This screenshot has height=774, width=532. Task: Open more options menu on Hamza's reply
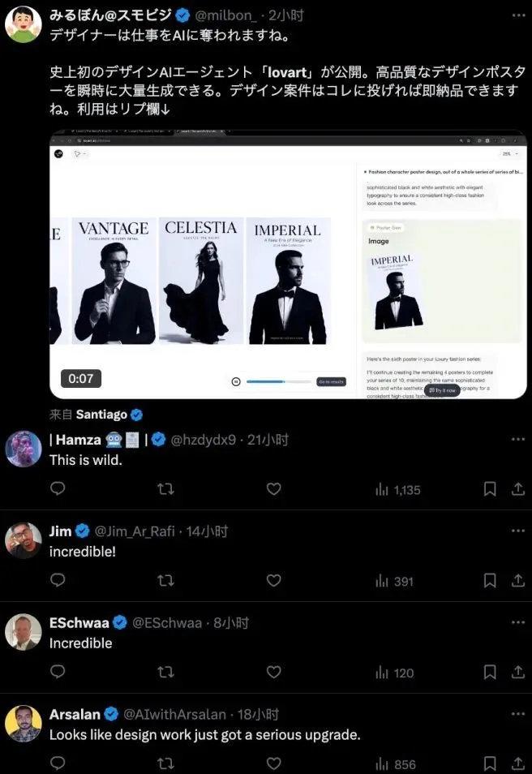click(x=518, y=439)
